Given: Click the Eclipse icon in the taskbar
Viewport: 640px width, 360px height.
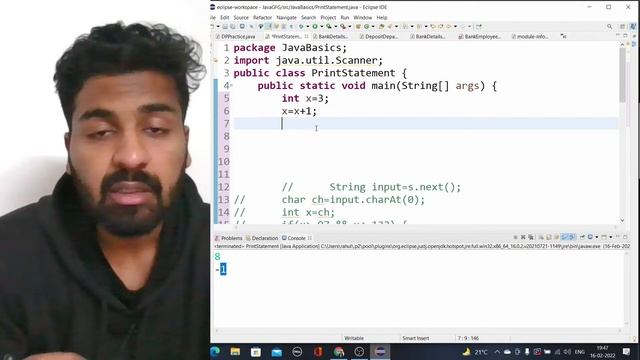Looking at the screenshot, I should (380, 351).
